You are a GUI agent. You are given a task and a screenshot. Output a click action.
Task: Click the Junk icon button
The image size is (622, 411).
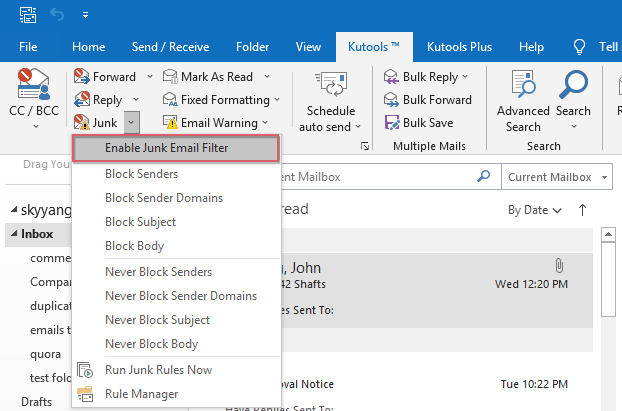(x=82, y=123)
